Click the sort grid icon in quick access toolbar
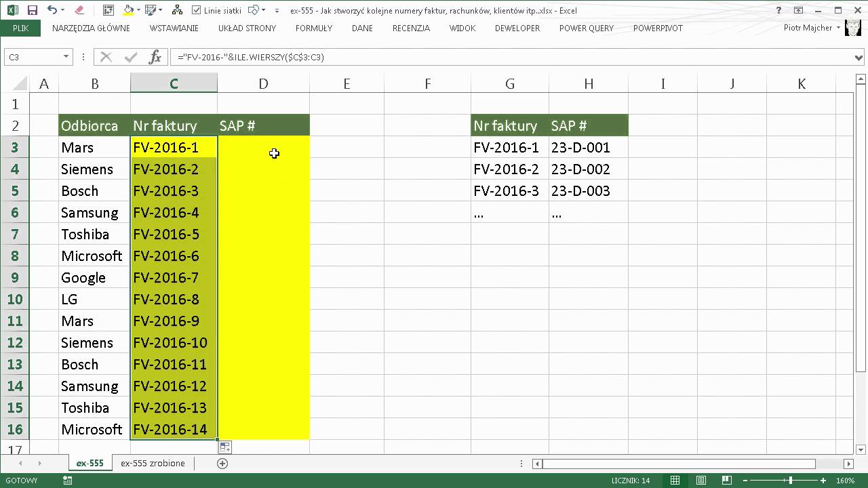Image resolution: width=868 pixels, height=488 pixels. click(108, 10)
